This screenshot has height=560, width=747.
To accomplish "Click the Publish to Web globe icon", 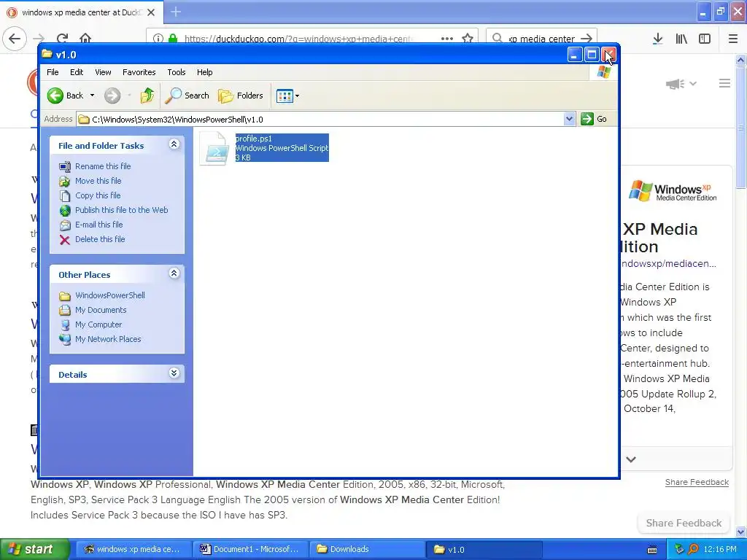I will (x=65, y=211).
